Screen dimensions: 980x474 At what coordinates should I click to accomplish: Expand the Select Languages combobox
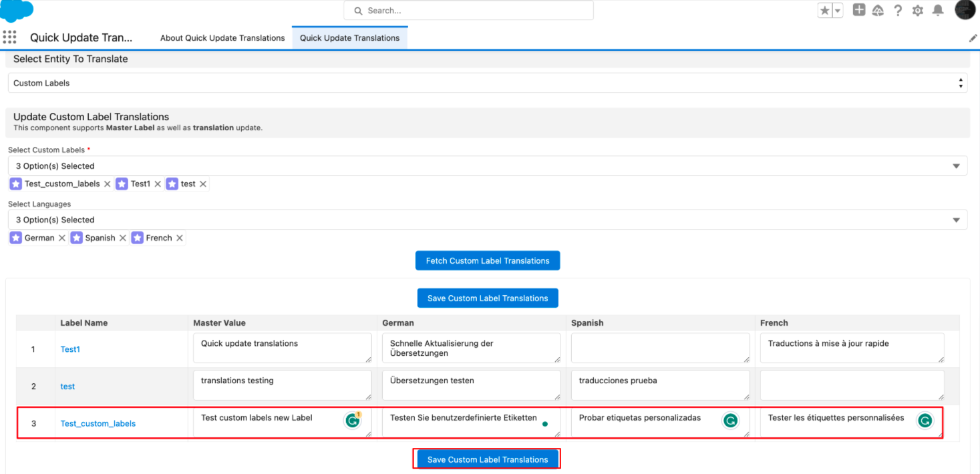(x=488, y=220)
